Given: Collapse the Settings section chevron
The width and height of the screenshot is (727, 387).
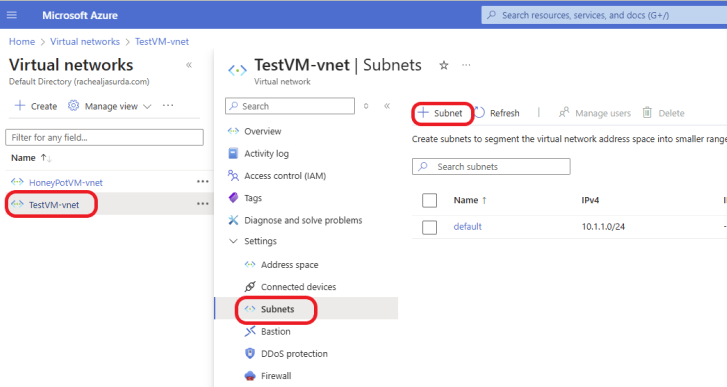Looking at the screenshot, I should tap(233, 241).
